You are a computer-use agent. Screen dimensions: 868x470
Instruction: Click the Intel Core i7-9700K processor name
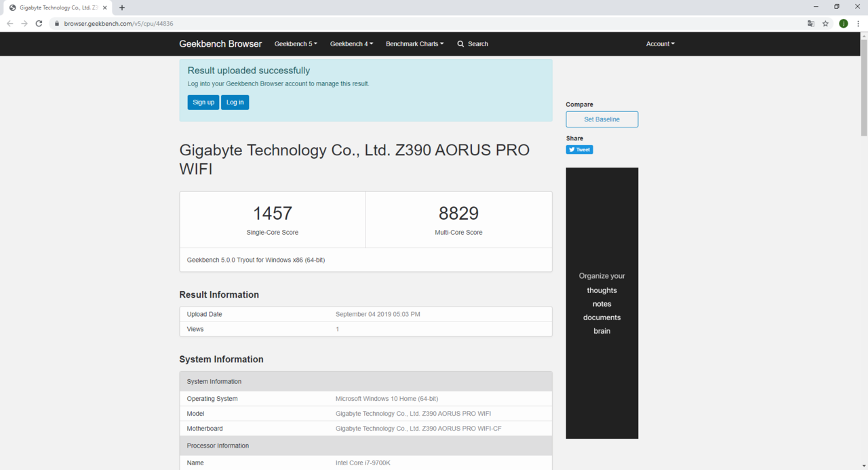363,463
